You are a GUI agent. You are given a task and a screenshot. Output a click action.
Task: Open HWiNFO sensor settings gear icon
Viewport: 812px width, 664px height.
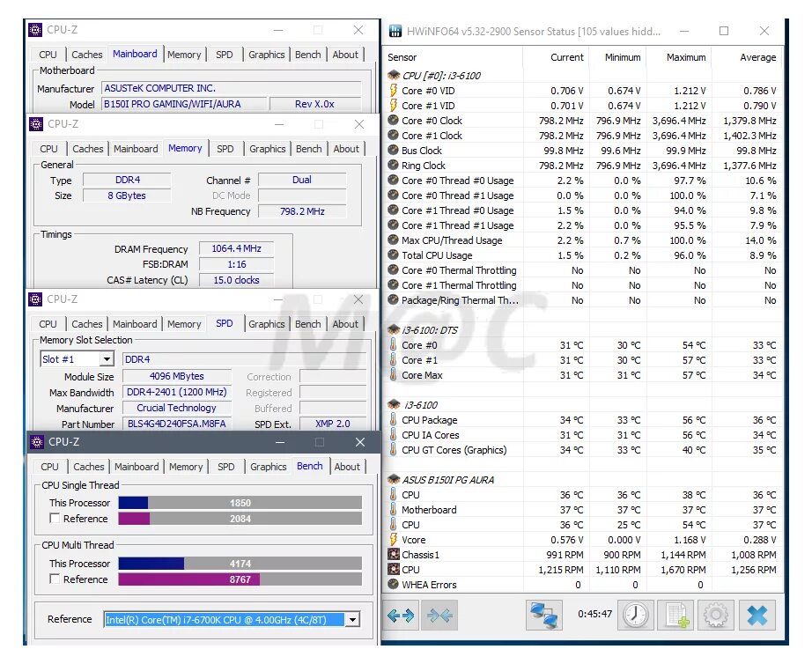716,616
